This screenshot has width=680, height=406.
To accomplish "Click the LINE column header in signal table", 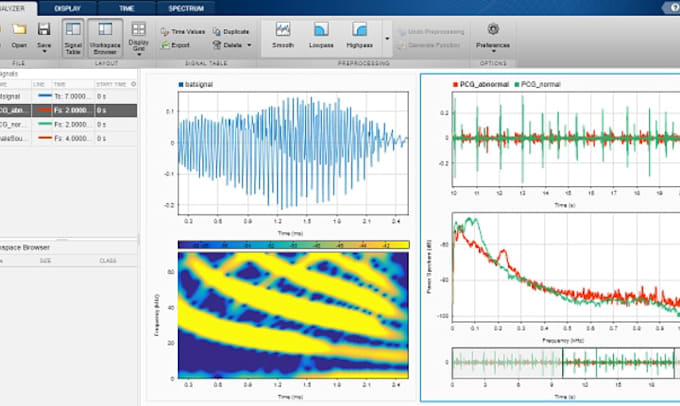I will (x=39, y=84).
